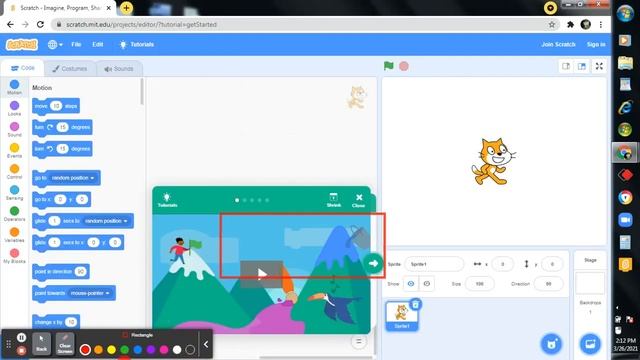Select the Sensing block category
Viewport: 640px width, 360px height.
click(x=14, y=193)
